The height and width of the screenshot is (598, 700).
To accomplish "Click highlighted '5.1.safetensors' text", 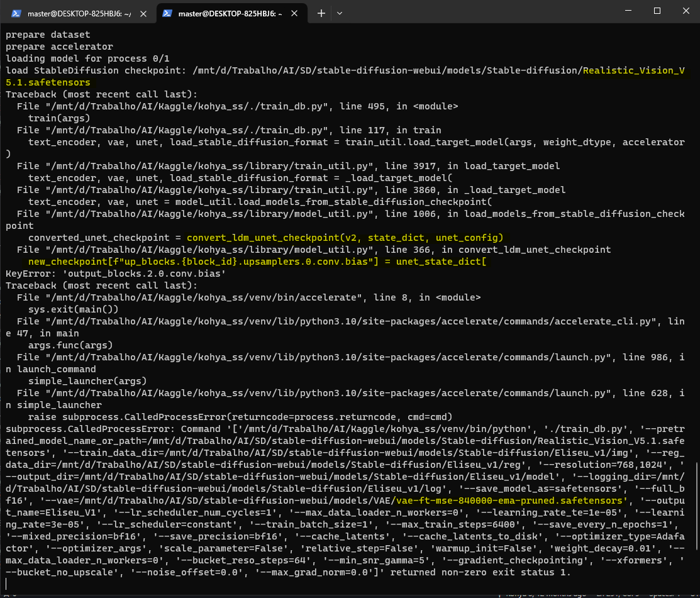I will 48,82.
